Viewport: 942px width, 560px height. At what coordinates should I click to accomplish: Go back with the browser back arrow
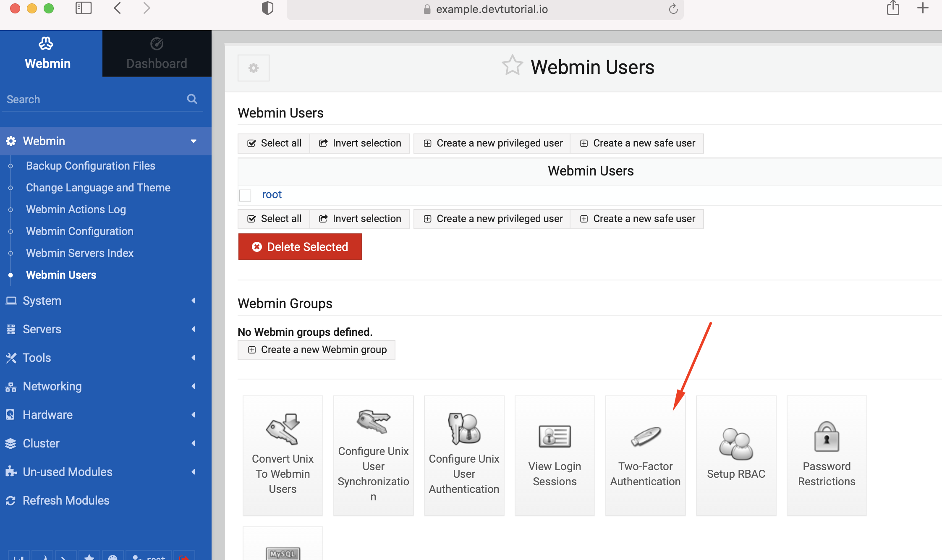pos(118,8)
